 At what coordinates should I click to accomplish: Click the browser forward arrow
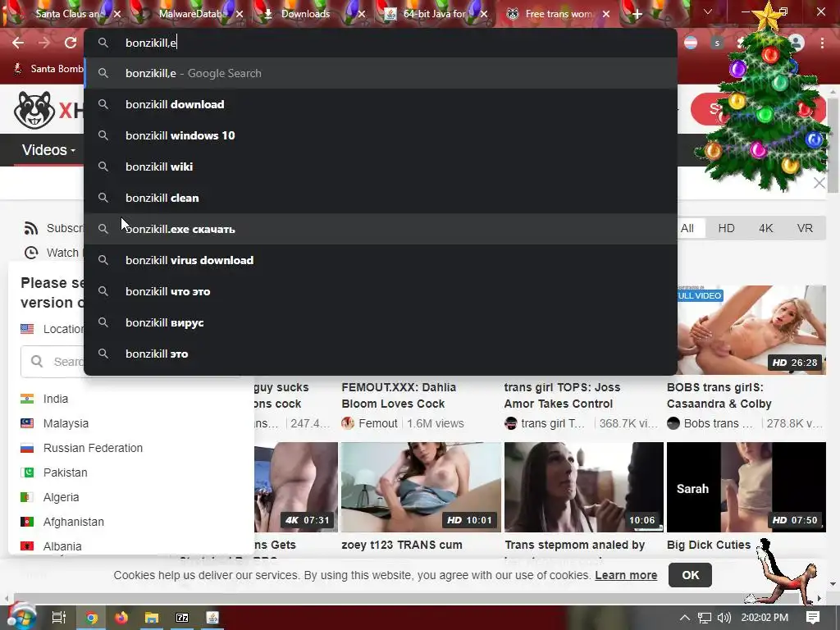click(44, 43)
